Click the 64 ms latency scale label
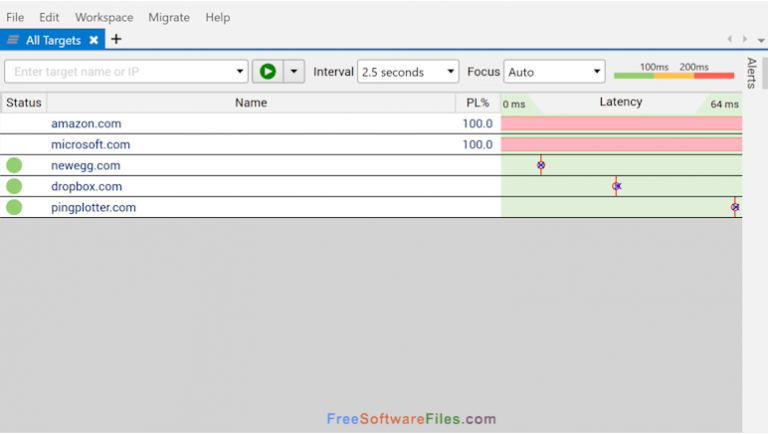 point(724,104)
